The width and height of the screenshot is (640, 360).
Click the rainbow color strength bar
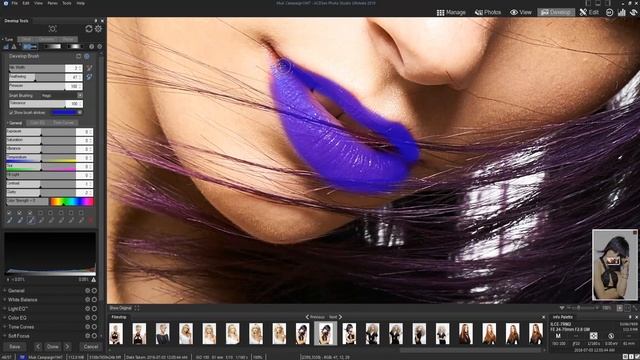(71, 201)
